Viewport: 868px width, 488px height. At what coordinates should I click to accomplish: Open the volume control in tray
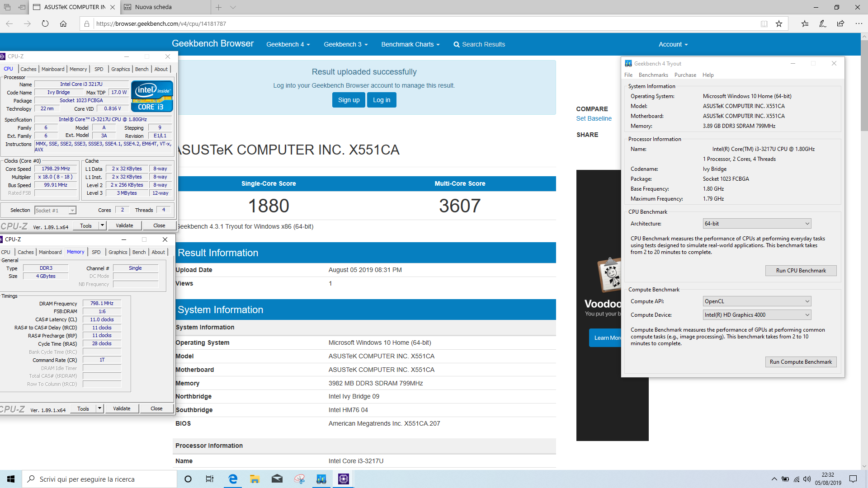[807, 479]
